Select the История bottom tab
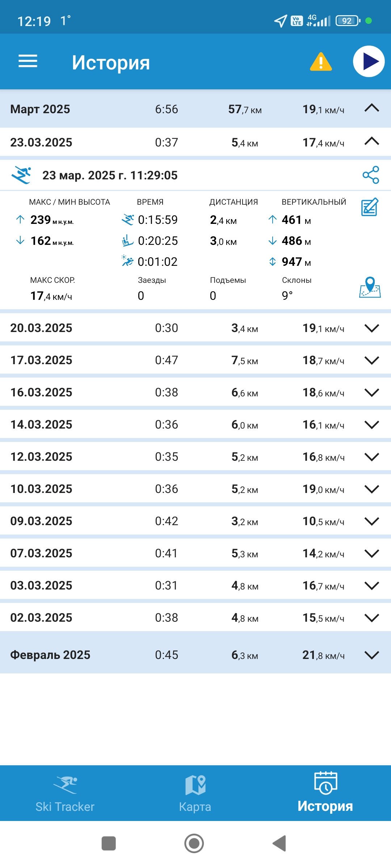 tap(325, 793)
